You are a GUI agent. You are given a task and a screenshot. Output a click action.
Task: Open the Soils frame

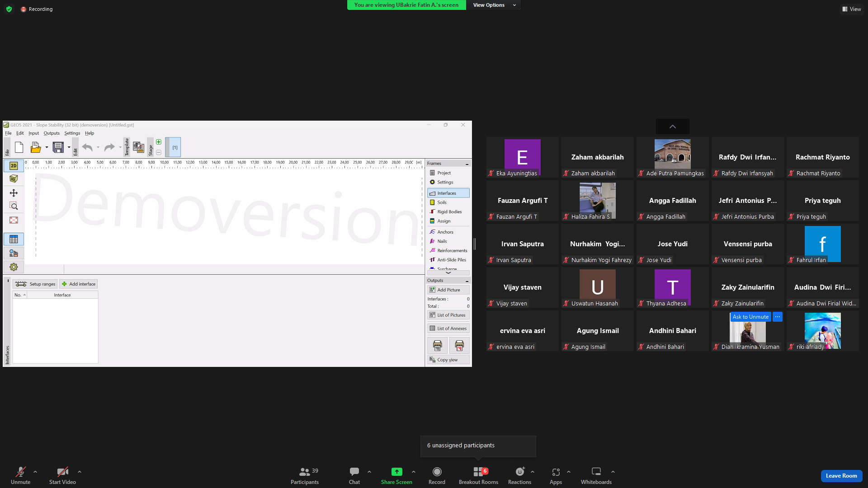pyautogui.click(x=448, y=203)
